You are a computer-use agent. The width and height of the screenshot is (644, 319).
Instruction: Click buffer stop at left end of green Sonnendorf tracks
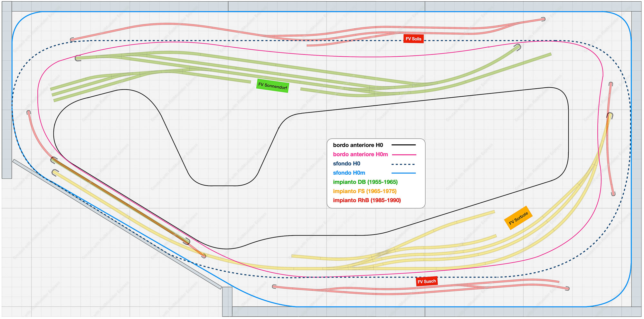[x=77, y=58]
